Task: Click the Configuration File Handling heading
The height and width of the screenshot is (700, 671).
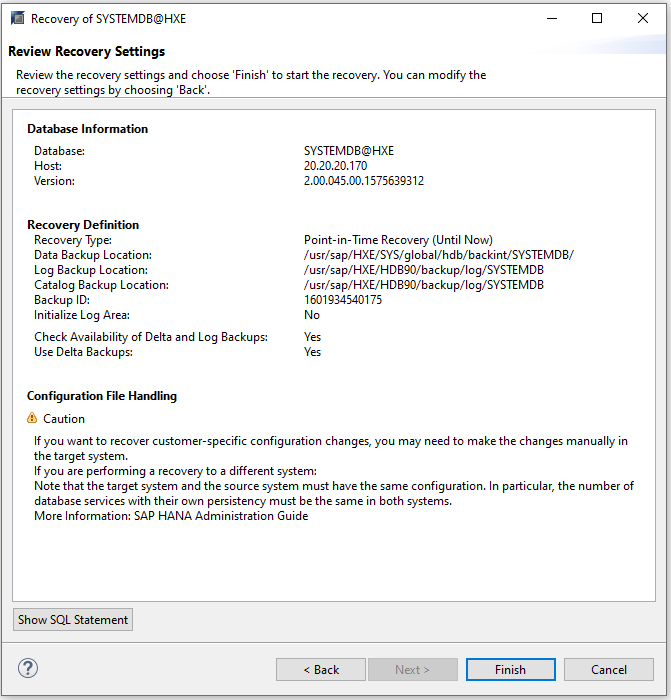Action: click(102, 396)
